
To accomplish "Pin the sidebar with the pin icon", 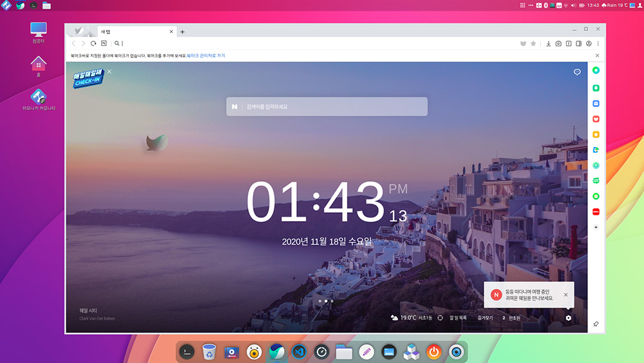I will pos(596,324).
